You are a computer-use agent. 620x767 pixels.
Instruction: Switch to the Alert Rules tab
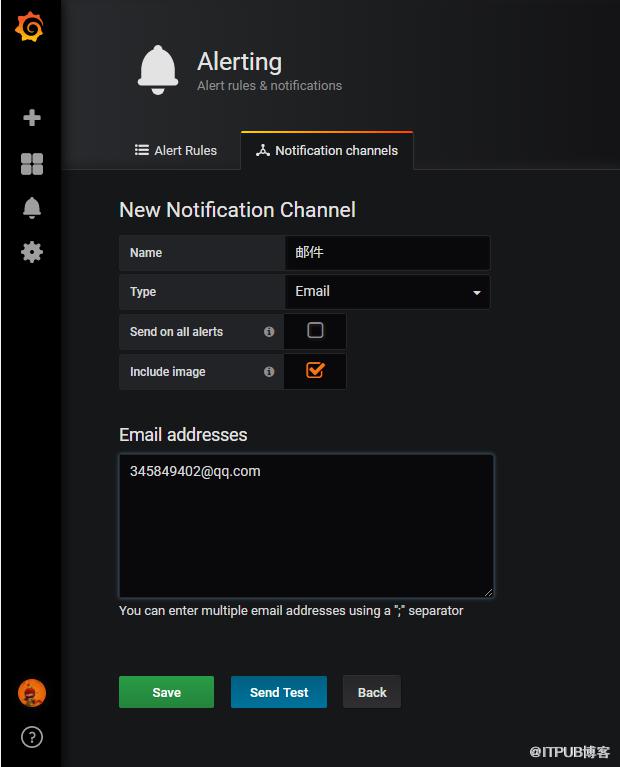point(176,150)
